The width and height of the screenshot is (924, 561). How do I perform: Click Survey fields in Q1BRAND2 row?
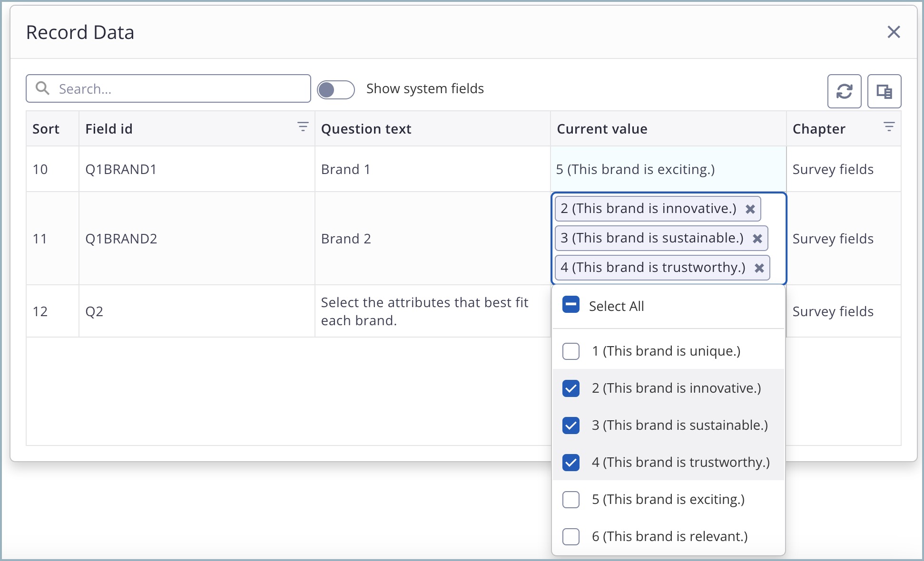(833, 239)
